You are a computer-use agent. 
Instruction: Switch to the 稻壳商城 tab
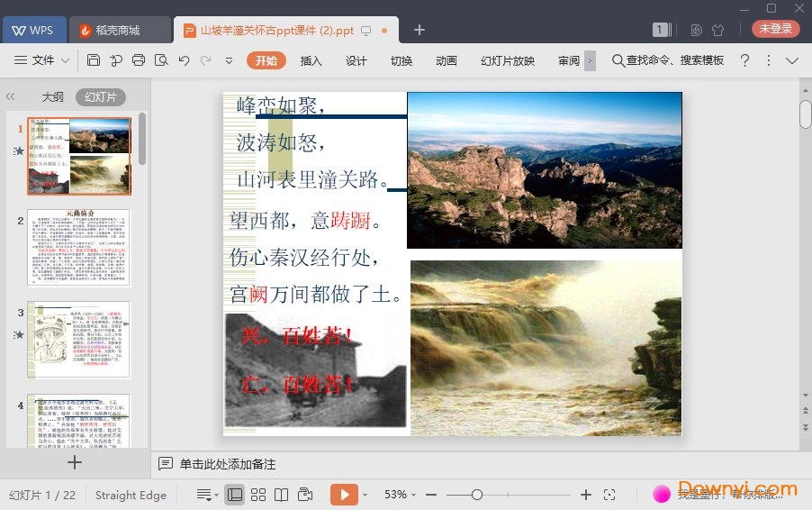click(x=120, y=30)
